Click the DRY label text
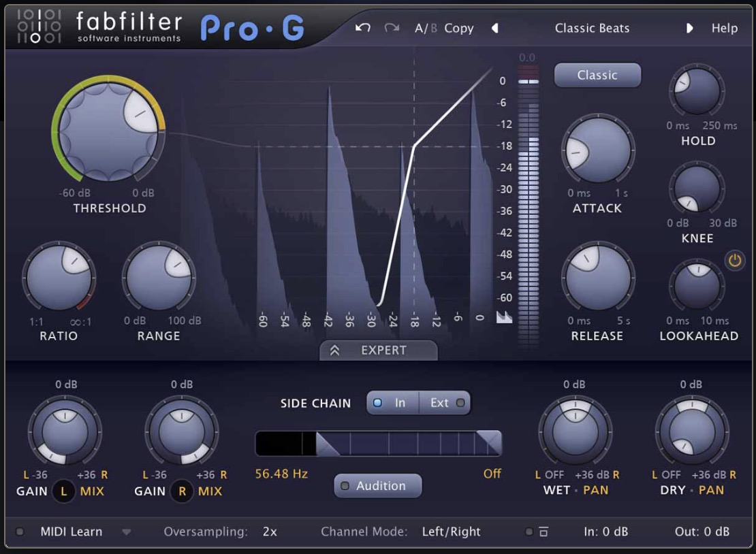This screenshot has width=756, height=554. point(673,491)
